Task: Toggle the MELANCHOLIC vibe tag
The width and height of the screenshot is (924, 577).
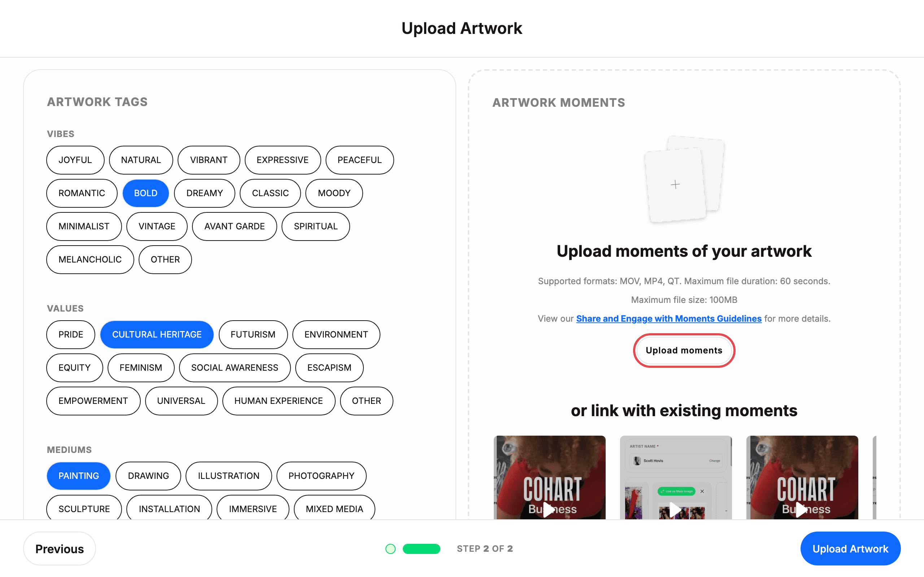Action: [90, 260]
